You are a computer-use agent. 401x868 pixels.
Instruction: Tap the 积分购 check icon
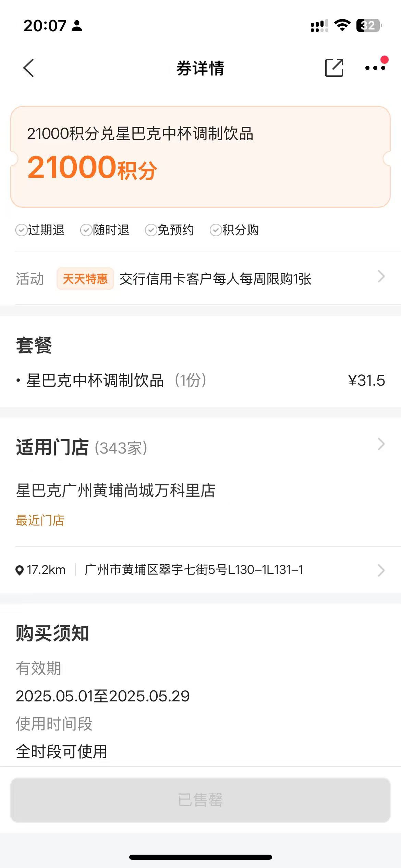tap(216, 230)
